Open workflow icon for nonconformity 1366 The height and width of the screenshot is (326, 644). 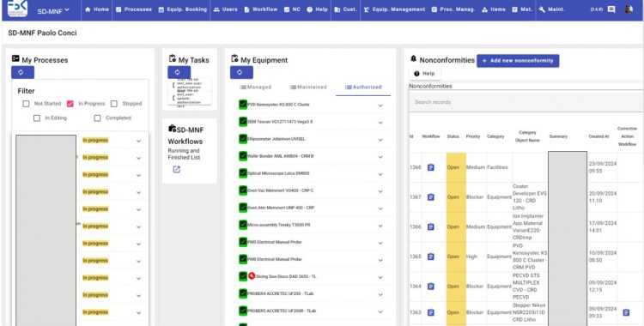[x=430, y=226]
